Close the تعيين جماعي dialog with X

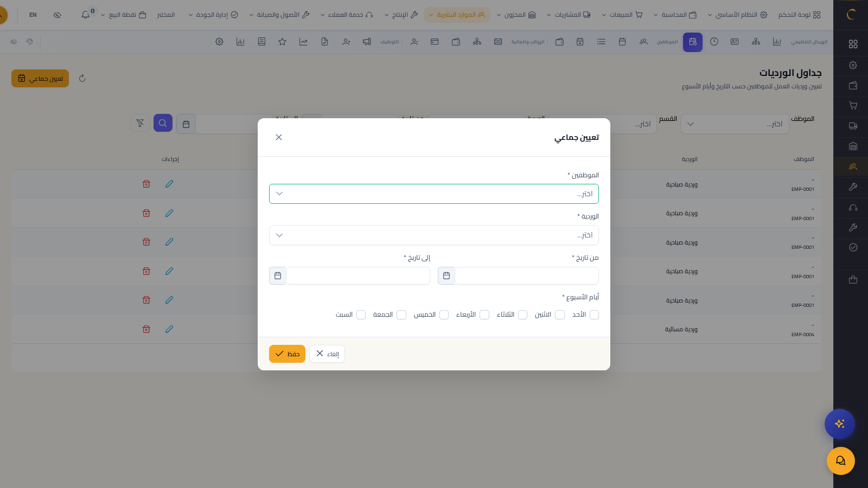click(x=279, y=137)
